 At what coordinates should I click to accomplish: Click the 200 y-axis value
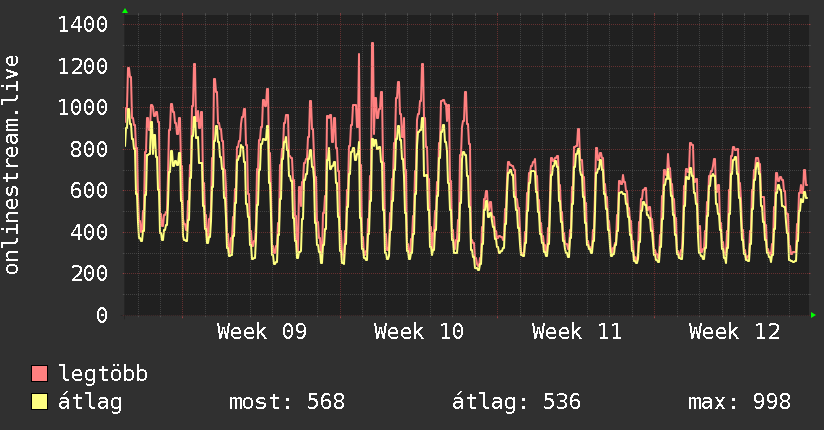(x=89, y=274)
